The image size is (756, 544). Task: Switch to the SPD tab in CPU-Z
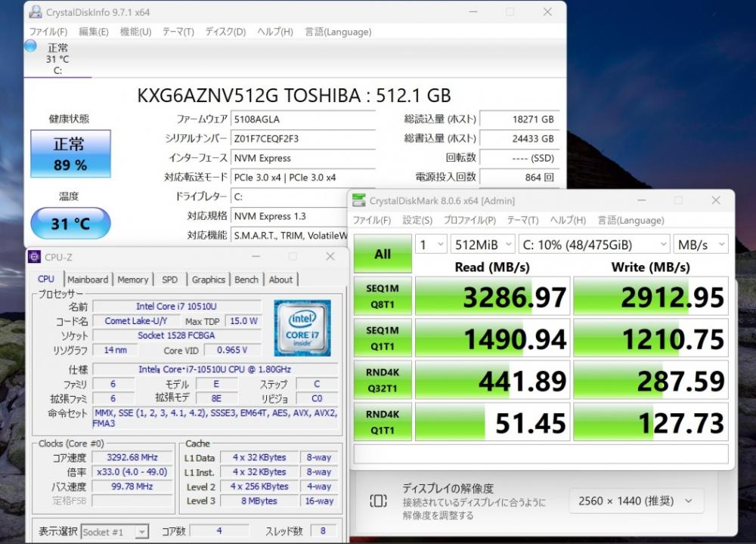(169, 280)
